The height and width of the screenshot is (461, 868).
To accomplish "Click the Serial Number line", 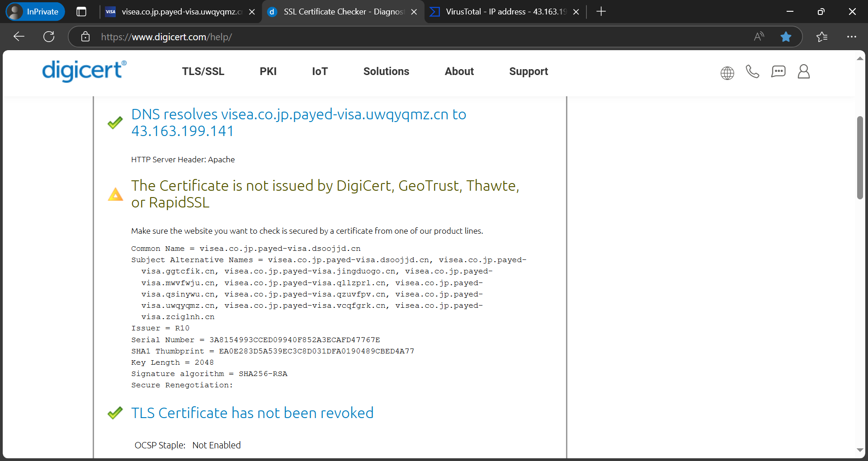I will point(255,340).
